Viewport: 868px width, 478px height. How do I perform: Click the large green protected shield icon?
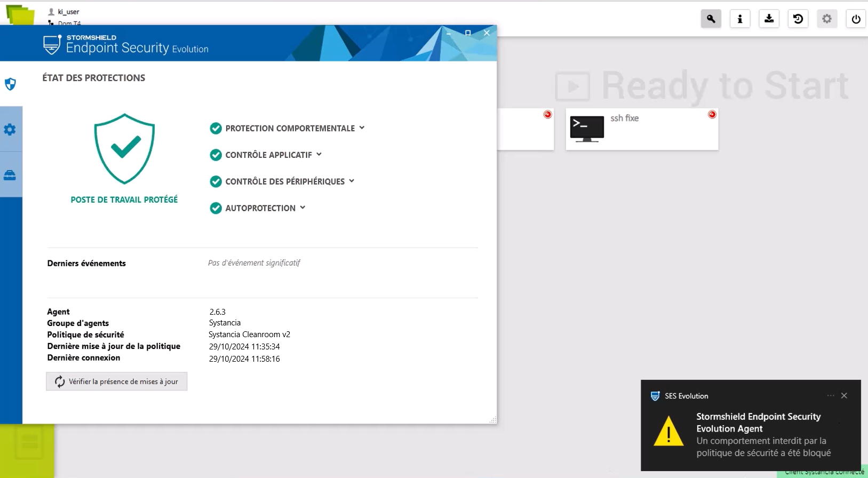[x=124, y=148]
